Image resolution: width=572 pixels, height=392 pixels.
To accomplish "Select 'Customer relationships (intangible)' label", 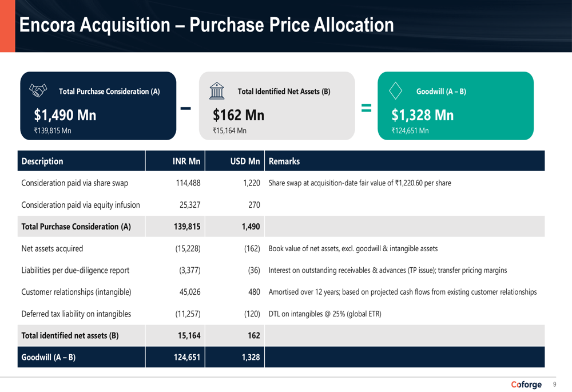I will point(76,292).
